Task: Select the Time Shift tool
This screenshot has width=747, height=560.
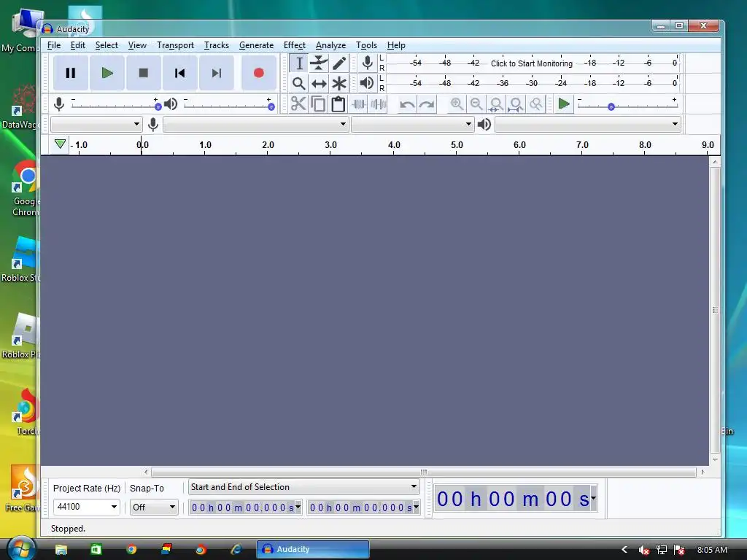Action: point(319,84)
